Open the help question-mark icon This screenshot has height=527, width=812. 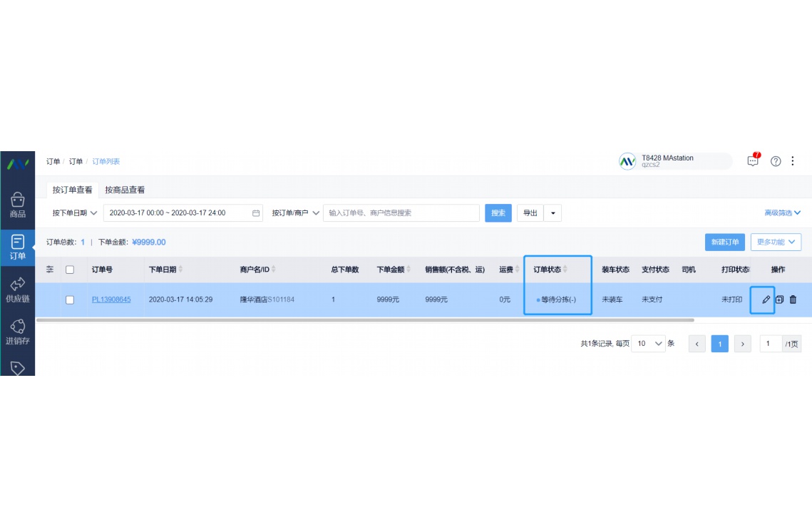click(776, 160)
